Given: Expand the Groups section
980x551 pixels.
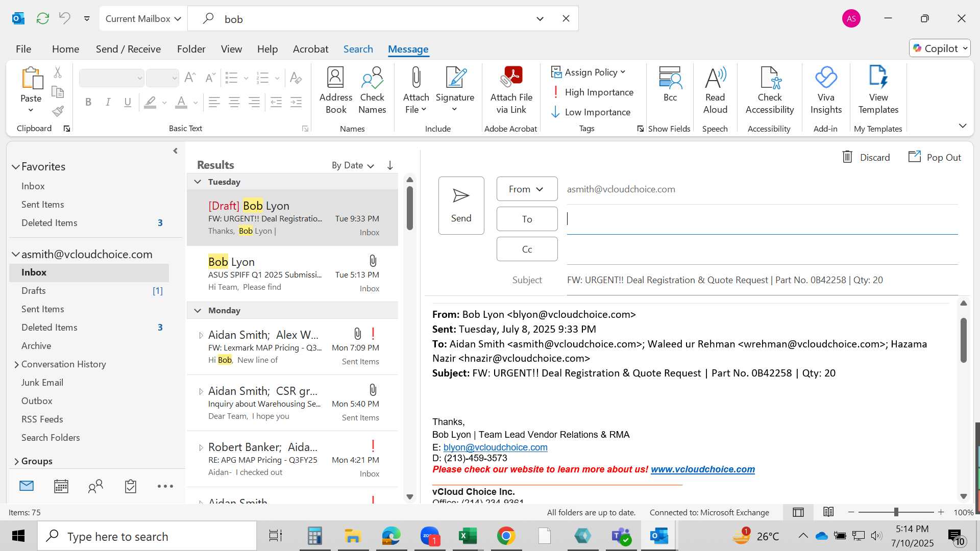Looking at the screenshot, I should pyautogui.click(x=16, y=461).
